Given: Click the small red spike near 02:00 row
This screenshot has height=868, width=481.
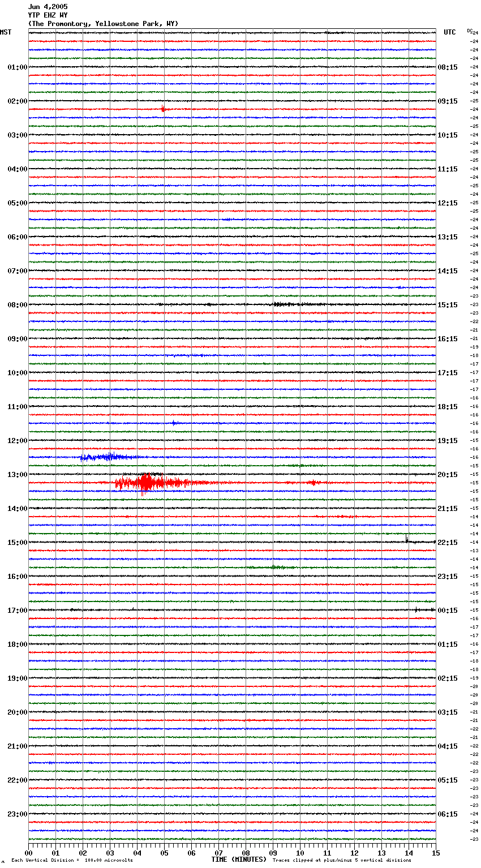Looking at the screenshot, I should point(163,108).
